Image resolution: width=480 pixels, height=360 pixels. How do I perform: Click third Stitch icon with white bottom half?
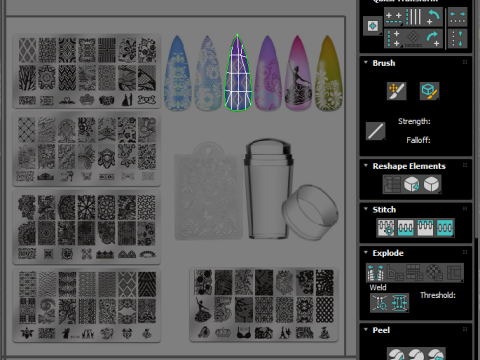coord(425,228)
